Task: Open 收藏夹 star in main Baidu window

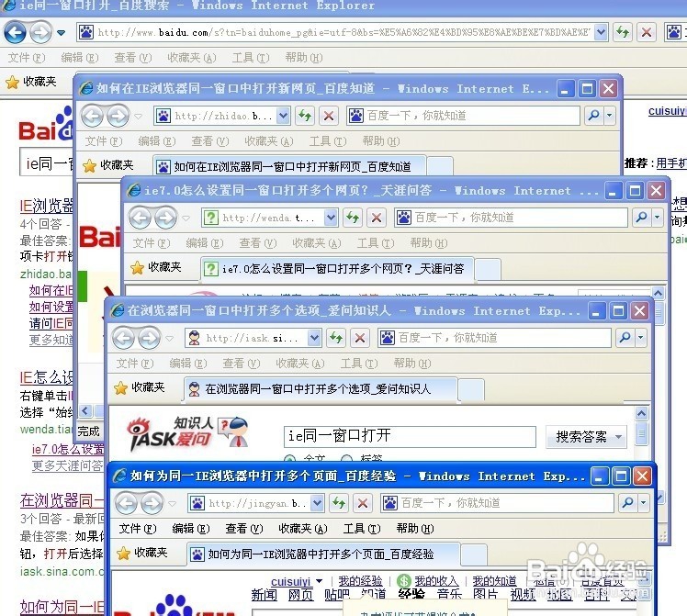Action: click(x=30, y=82)
